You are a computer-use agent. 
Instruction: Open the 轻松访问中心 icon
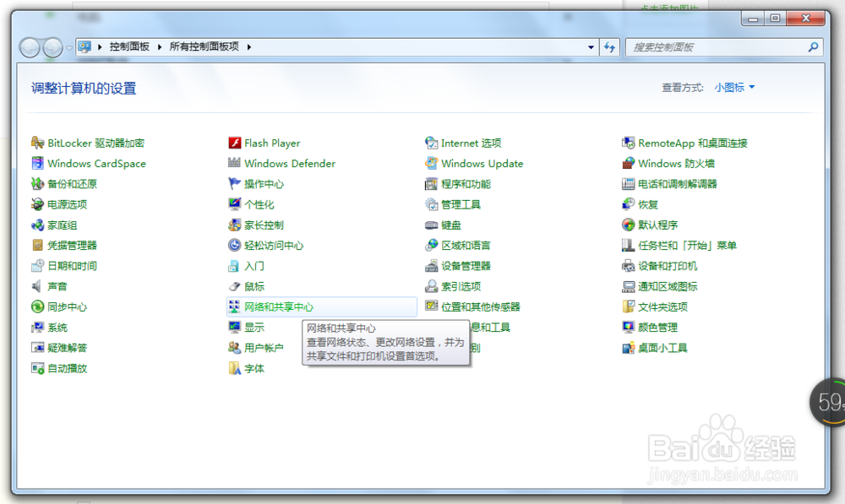(234, 245)
